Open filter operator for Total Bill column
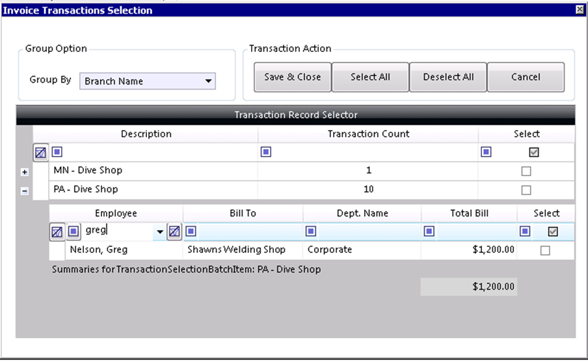588x364 pixels. (429, 231)
